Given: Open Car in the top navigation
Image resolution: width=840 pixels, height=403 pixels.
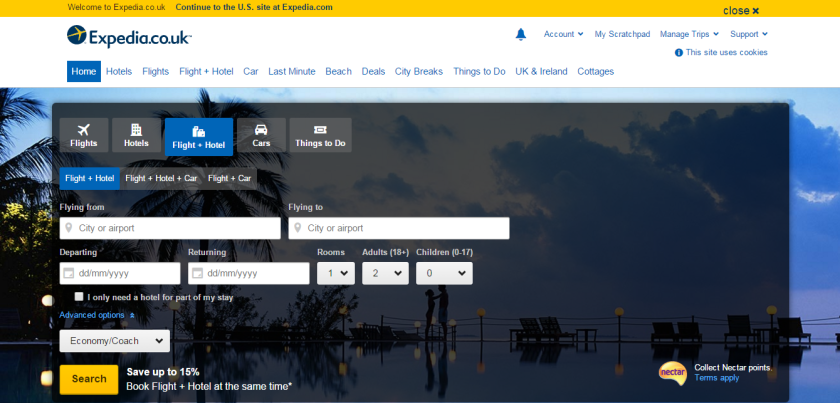Looking at the screenshot, I should pyautogui.click(x=251, y=71).
